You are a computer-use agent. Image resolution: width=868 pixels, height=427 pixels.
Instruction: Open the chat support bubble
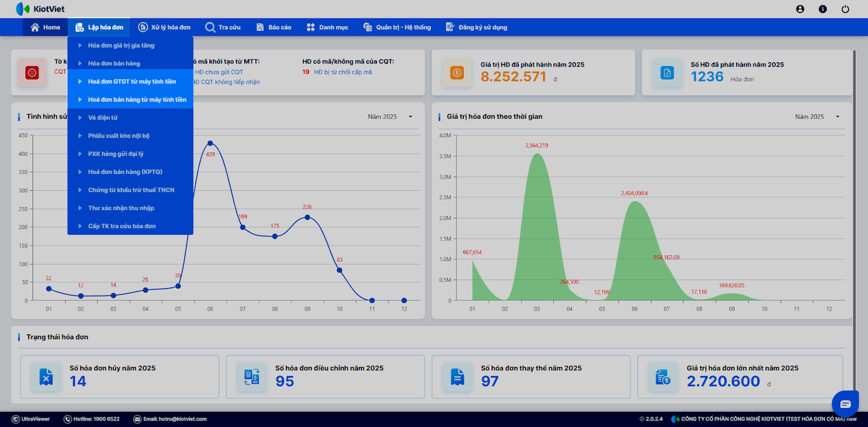845,404
